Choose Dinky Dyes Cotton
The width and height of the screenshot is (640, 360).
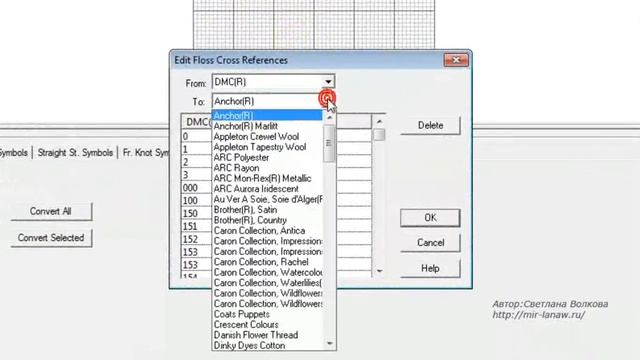point(267,346)
